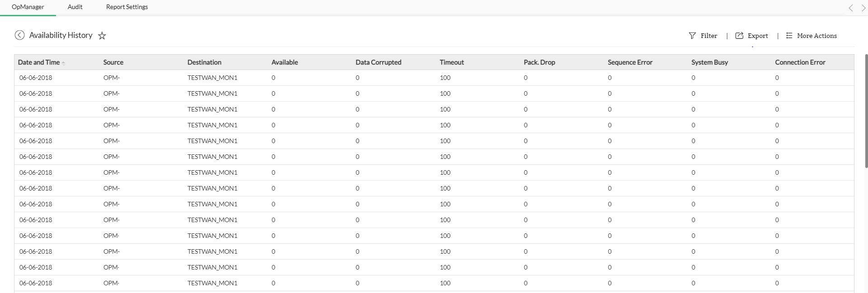Screen dimensions: 868x293
Task: Click the Source column header
Action: point(113,62)
